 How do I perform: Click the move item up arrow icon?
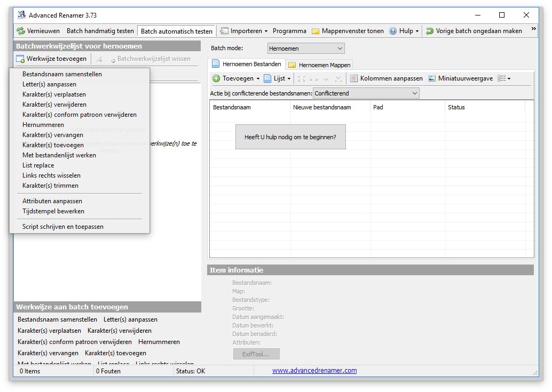click(x=314, y=79)
